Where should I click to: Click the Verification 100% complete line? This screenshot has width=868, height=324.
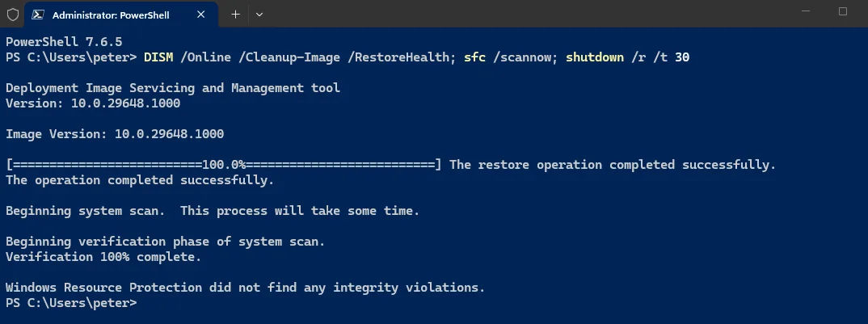click(x=103, y=257)
